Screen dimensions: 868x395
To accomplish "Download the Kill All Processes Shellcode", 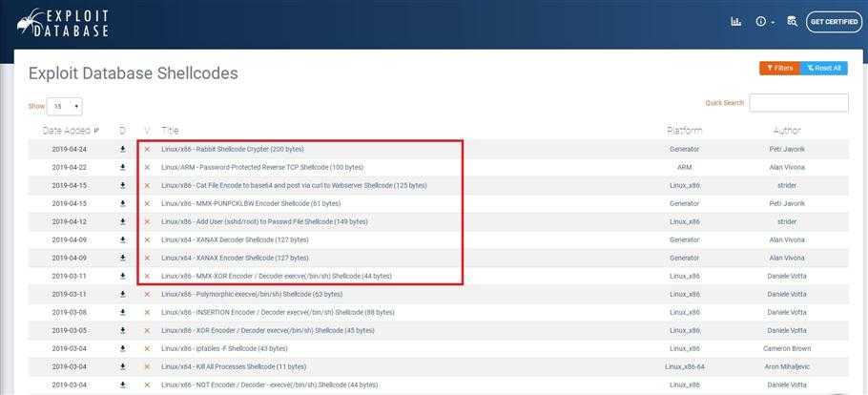I will tap(122, 366).
